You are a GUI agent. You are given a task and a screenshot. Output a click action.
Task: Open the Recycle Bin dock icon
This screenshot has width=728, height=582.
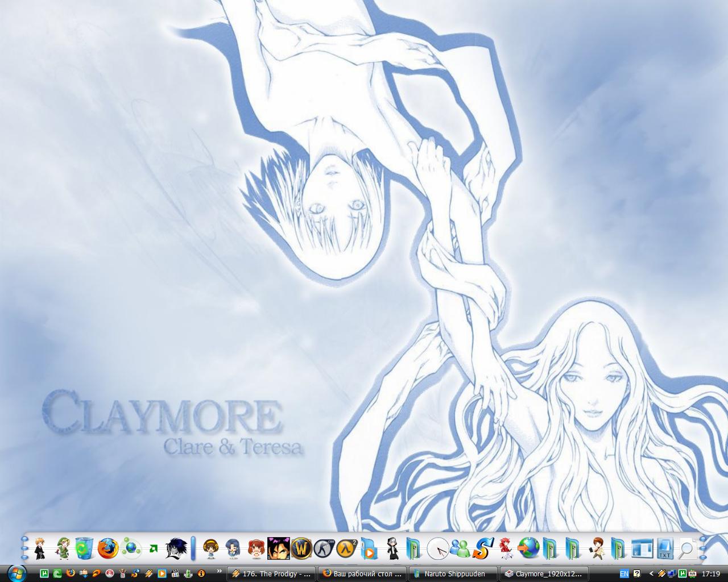84,549
